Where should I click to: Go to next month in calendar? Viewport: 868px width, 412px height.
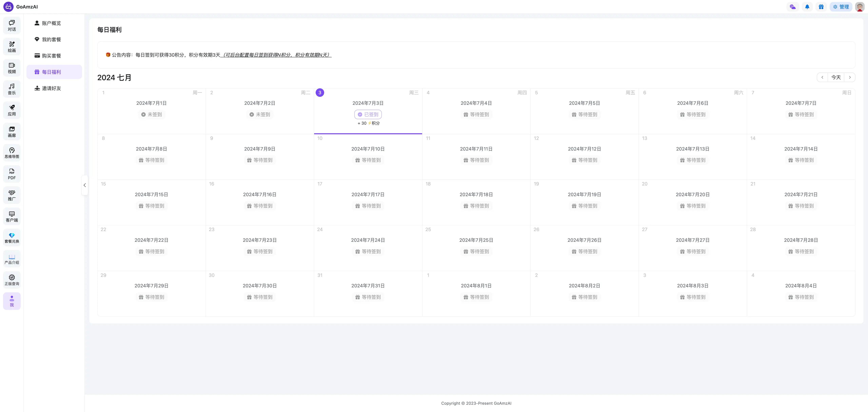[850, 77]
